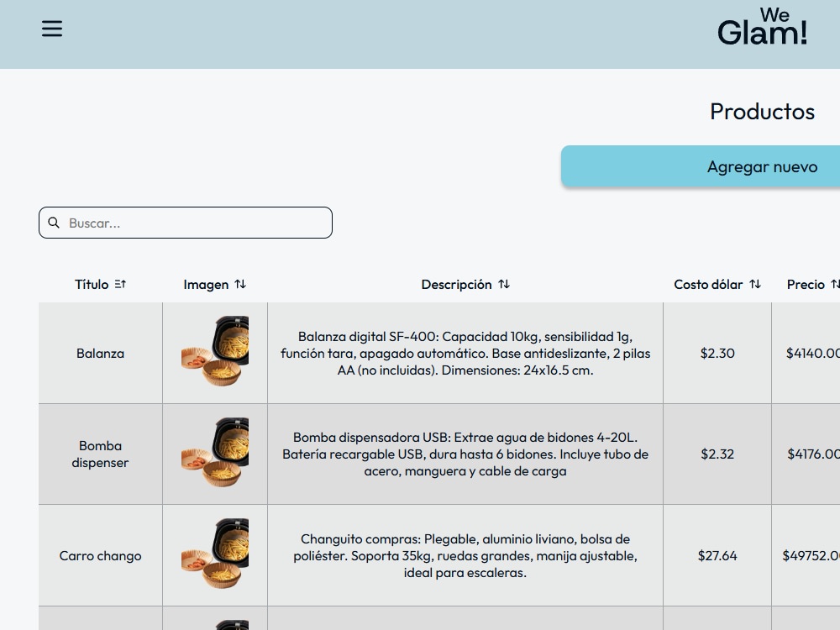Image resolution: width=840 pixels, height=630 pixels.
Task: Click the Precio column header
Action: 806,285
